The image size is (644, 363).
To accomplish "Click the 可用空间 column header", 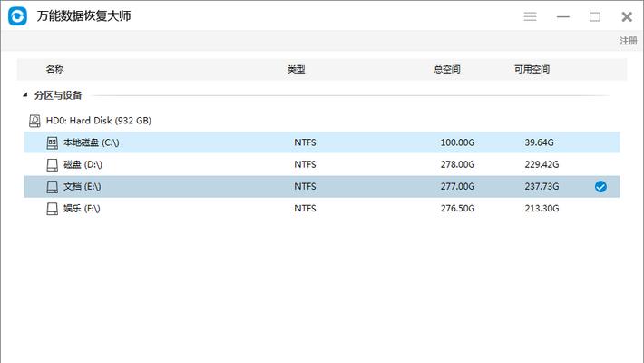I will [x=532, y=69].
